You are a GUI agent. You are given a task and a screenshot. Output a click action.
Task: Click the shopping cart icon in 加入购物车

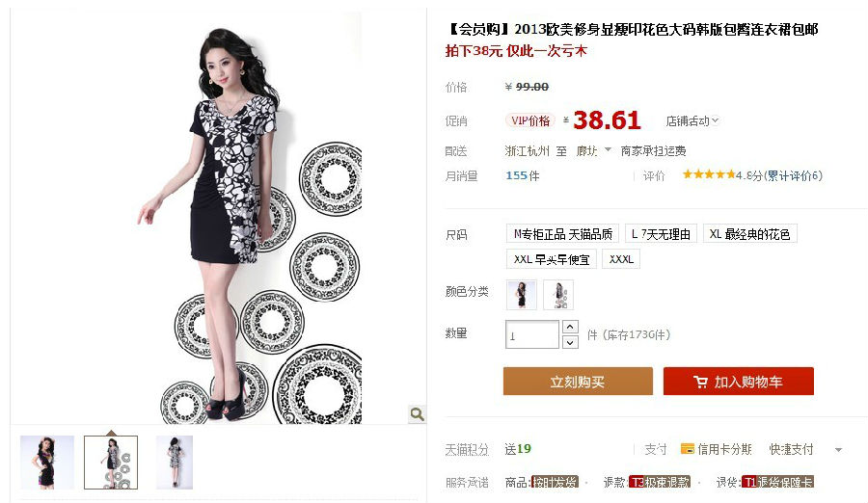(700, 382)
